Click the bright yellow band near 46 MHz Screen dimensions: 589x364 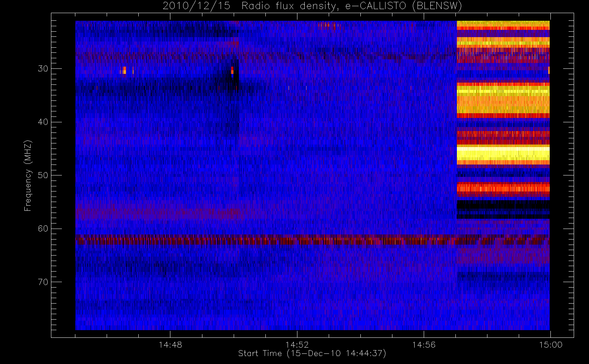(x=503, y=154)
